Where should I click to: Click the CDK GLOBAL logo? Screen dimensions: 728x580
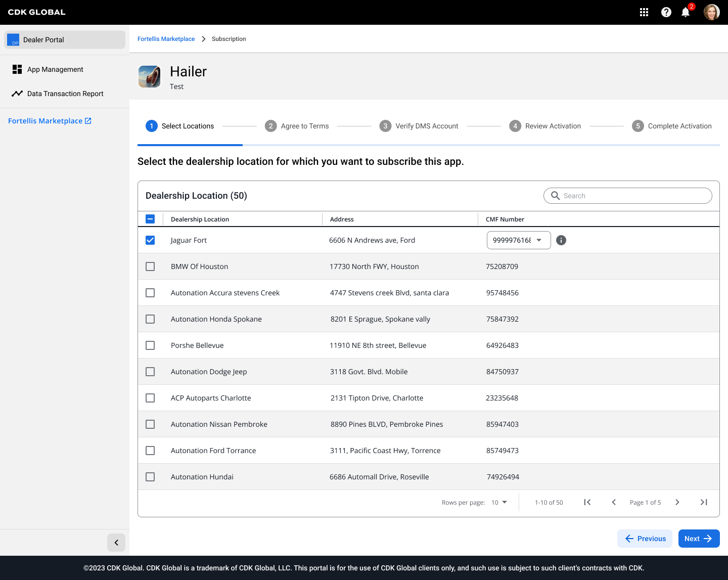pos(37,12)
